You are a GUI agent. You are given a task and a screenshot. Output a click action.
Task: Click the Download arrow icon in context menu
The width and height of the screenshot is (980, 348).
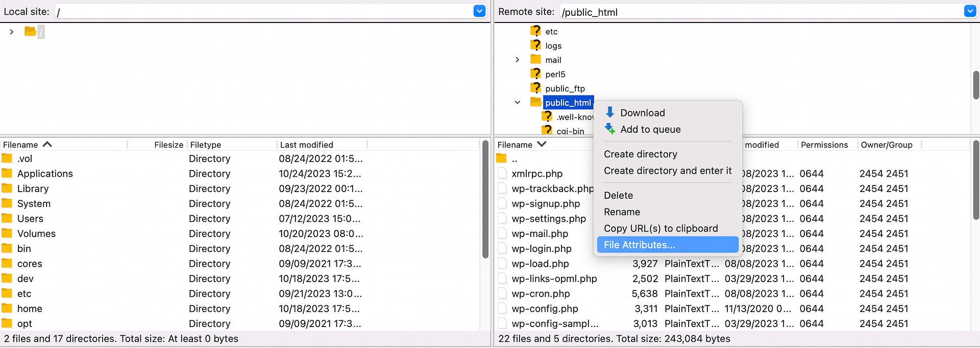click(x=609, y=112)
